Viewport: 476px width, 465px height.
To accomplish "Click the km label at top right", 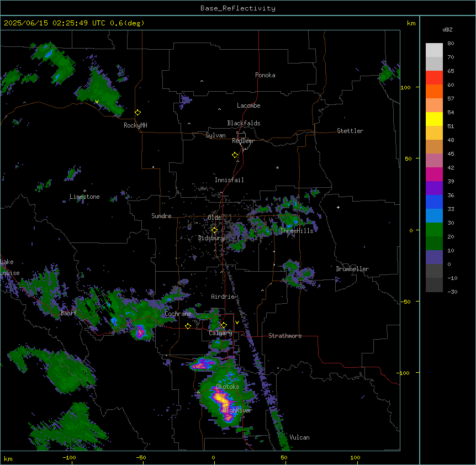I will point(411,23).
